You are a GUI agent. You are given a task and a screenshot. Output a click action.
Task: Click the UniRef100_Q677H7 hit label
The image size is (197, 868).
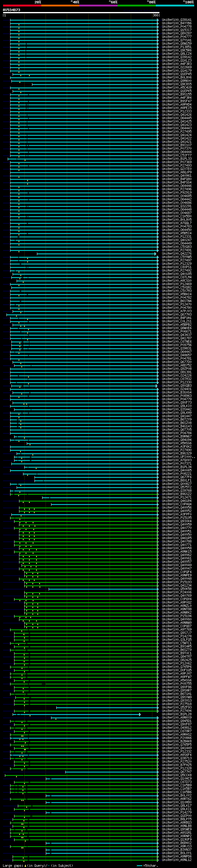176,772
